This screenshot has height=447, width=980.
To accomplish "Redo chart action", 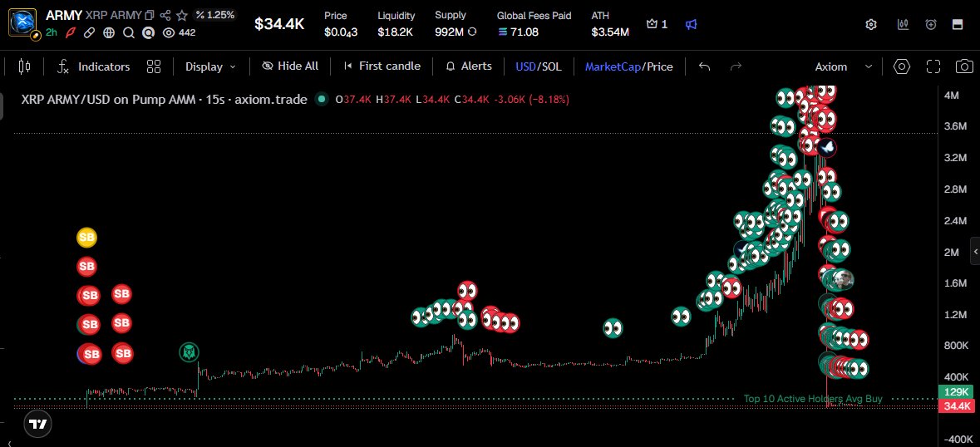I will (x=736, y=66).
